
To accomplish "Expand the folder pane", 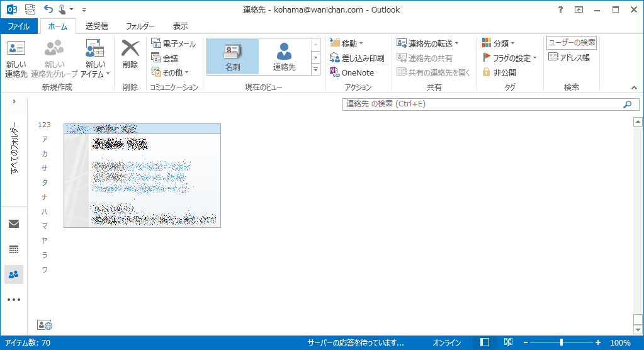I will tap(14, 101).
